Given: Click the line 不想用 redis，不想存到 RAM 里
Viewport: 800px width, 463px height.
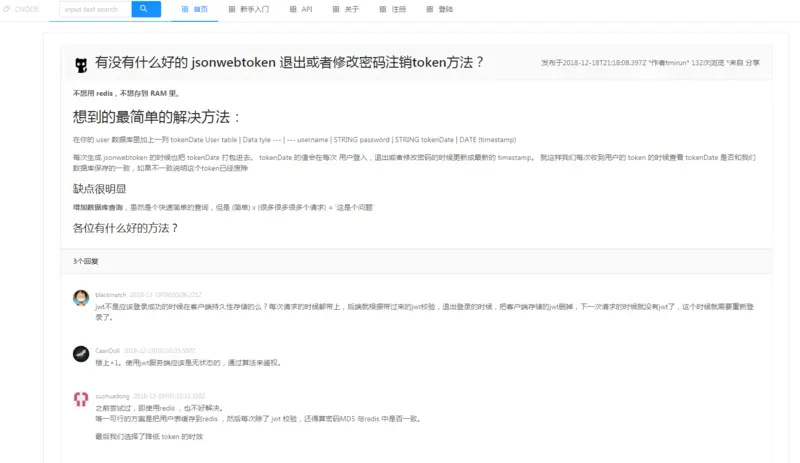Looking at the screenshot, I should point(127,93).
